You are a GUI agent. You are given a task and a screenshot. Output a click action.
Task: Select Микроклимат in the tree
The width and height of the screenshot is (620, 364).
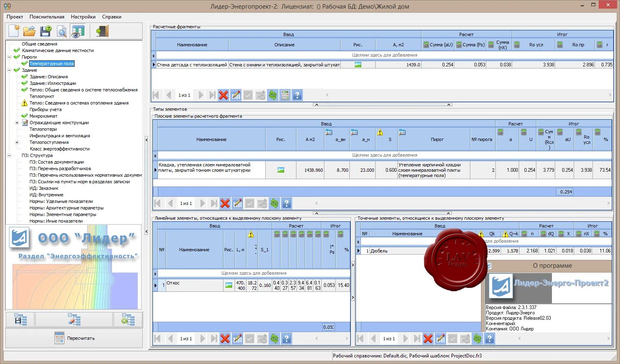pos(43,116)
